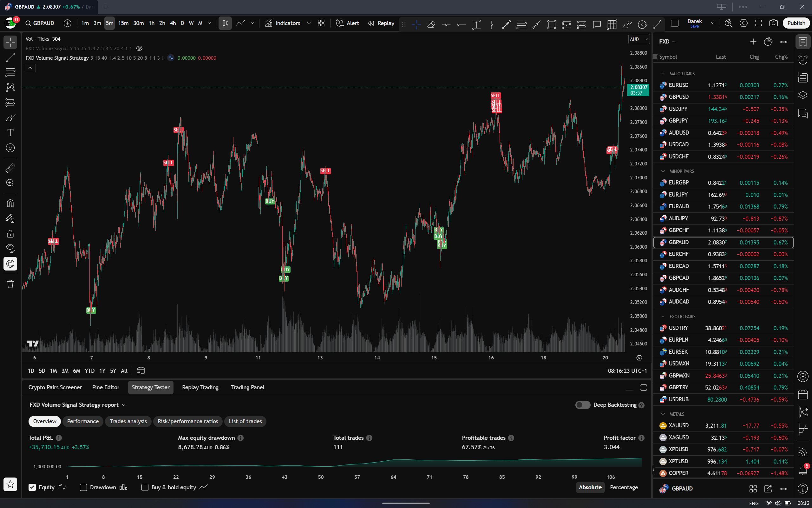Open the Pine Editor tab
The width and height of the screenshot is (812, 508).
coord(106,387)
